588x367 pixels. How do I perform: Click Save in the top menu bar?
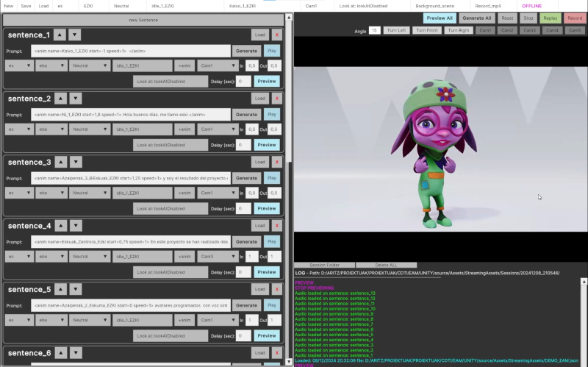point(26,6)
